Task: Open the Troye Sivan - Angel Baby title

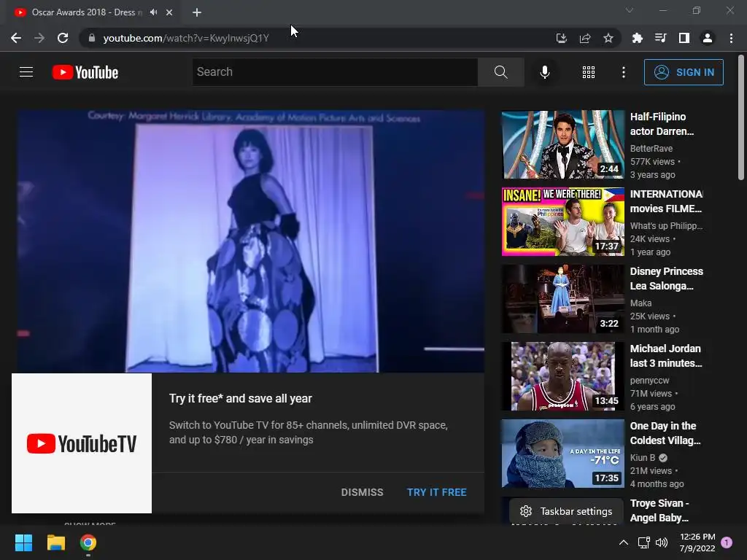Action: click(659, 510)
